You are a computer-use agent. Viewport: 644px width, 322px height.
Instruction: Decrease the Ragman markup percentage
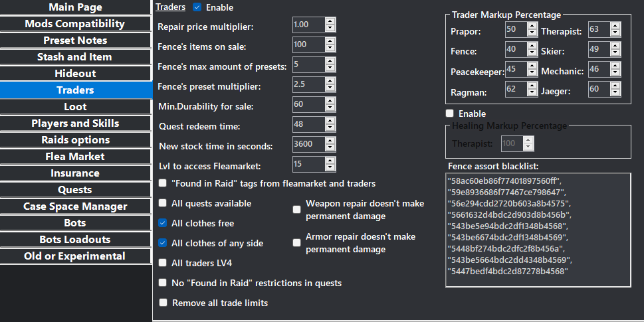pyautogui.click(x=531, y=94)
